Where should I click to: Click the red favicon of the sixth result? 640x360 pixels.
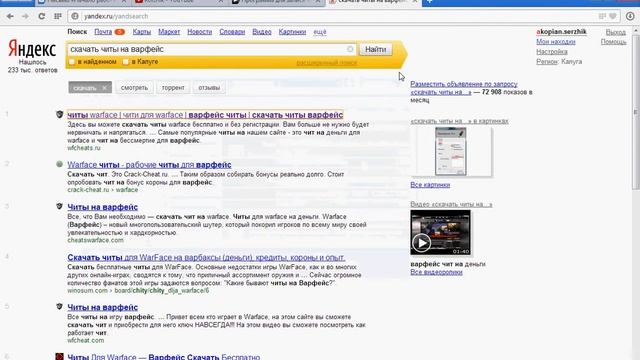tap(60, 357)
